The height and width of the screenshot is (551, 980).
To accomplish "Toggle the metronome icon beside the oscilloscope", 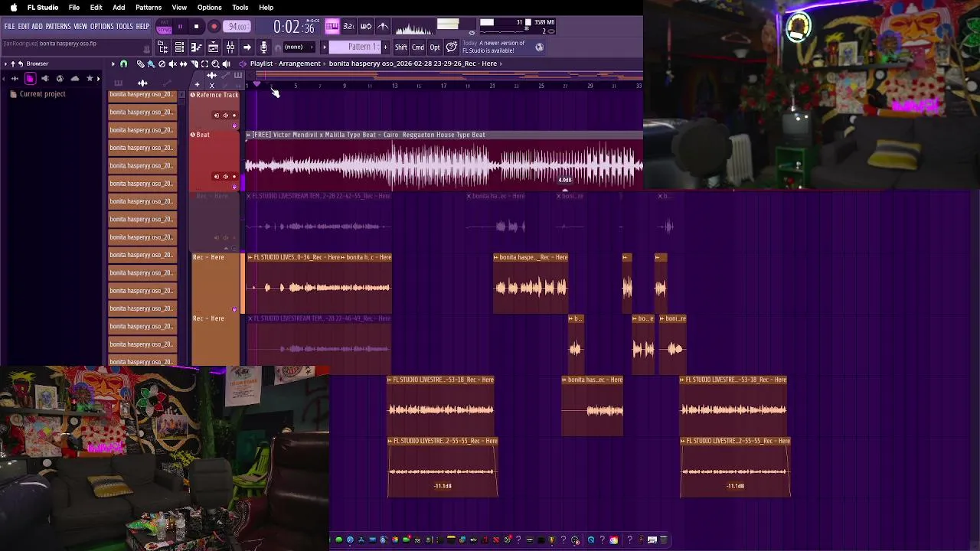I will [383, 26].
